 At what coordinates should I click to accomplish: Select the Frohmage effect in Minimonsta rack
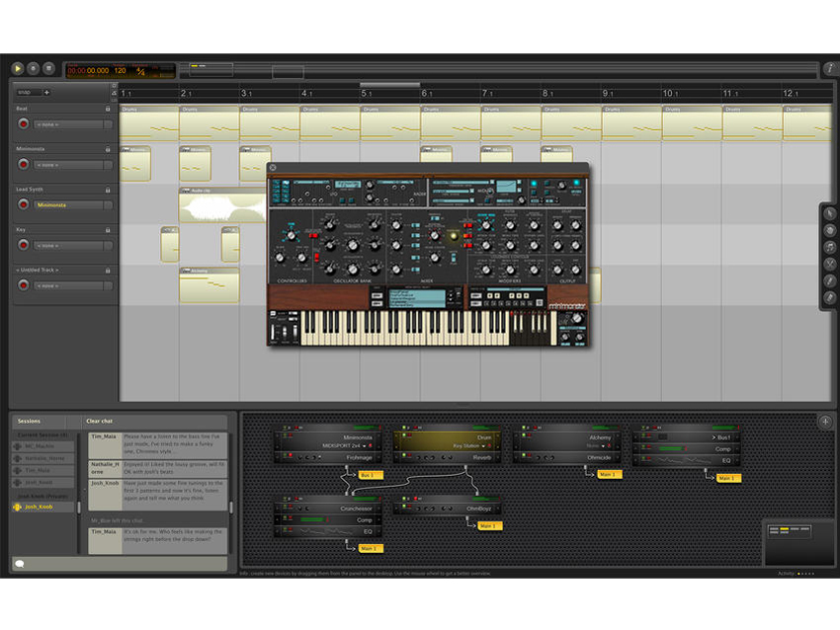(x=328, y=457)
